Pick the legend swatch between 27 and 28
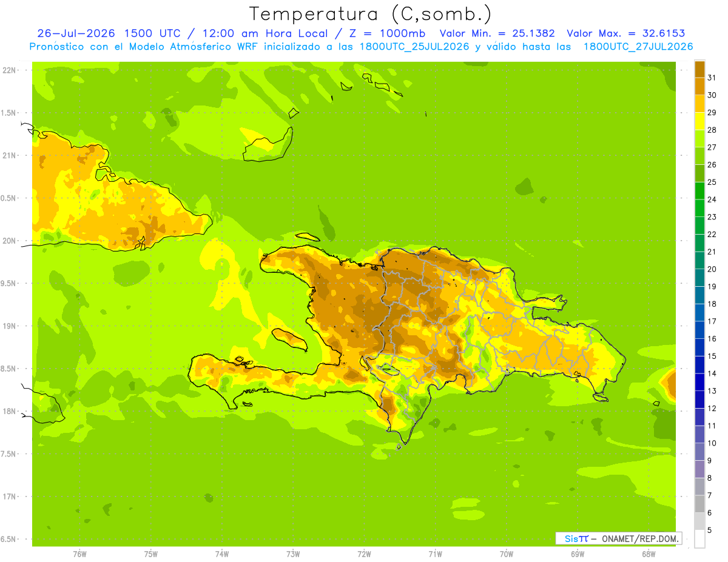This screenshot has height=562, width=728. pyautogui.click(x=699, y=138)
